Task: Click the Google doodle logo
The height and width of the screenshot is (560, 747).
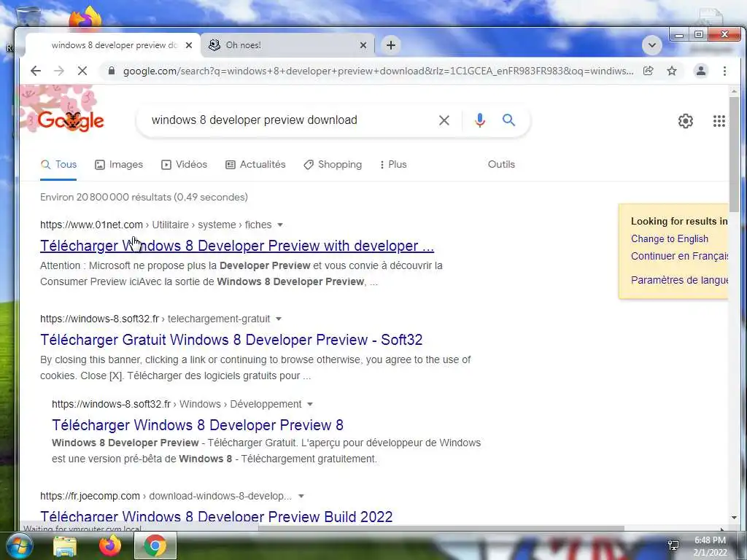Action: coord(71,120)
